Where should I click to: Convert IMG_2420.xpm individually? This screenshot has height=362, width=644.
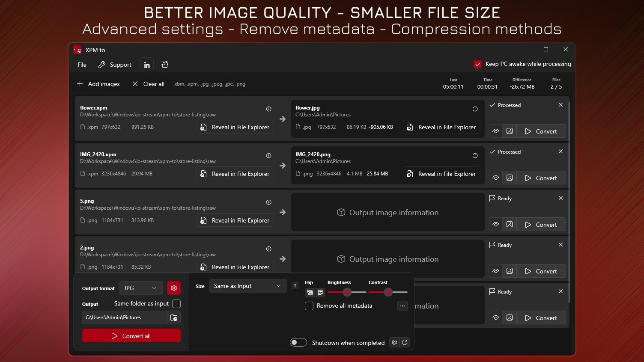(x=541, y=178)
